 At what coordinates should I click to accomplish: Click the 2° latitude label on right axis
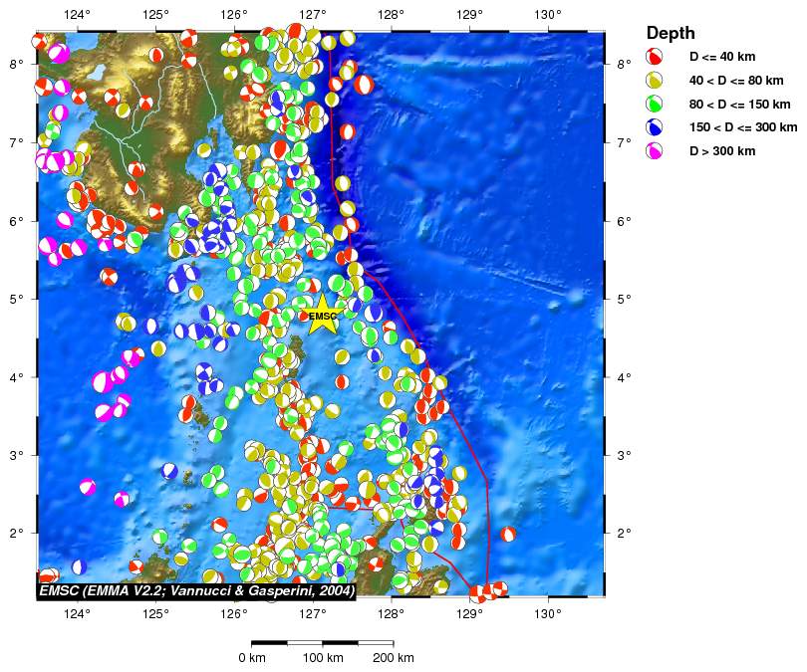pyautogui.click(x=623, y=533)
